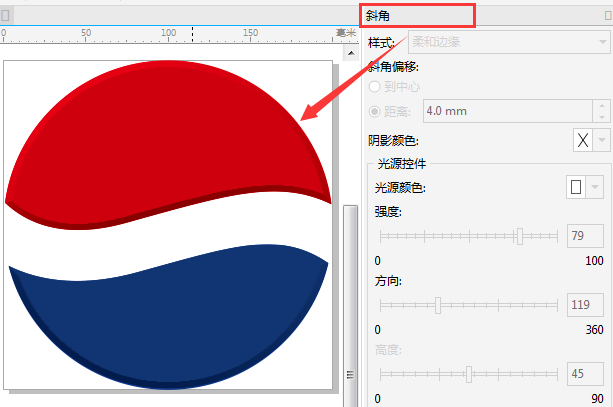The width and height of the screenshot is (613, 407).
Task: Click the 方向 direction slider handle
Action: pyautogui.click(x=438, y=305)
